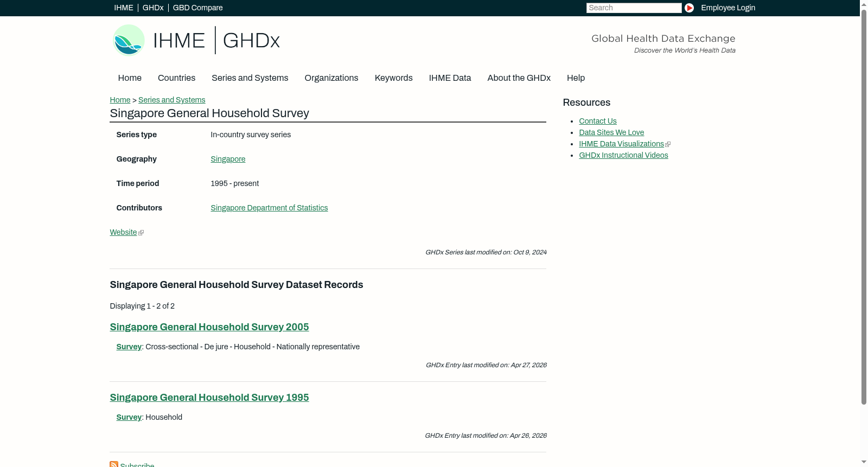Click 'GHDx Entry last modified on: Apr 27, 2026'
Viewport: 868px width, 467px height.
(486, 365)
